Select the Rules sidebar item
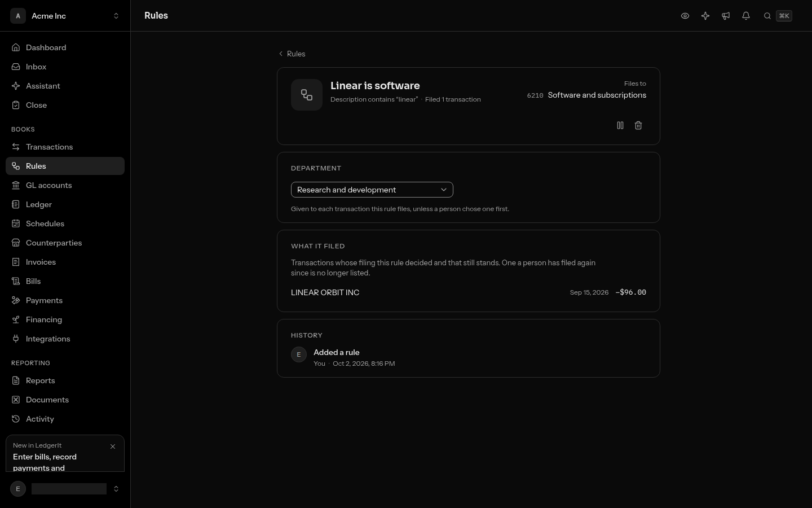 pos(65,166)
